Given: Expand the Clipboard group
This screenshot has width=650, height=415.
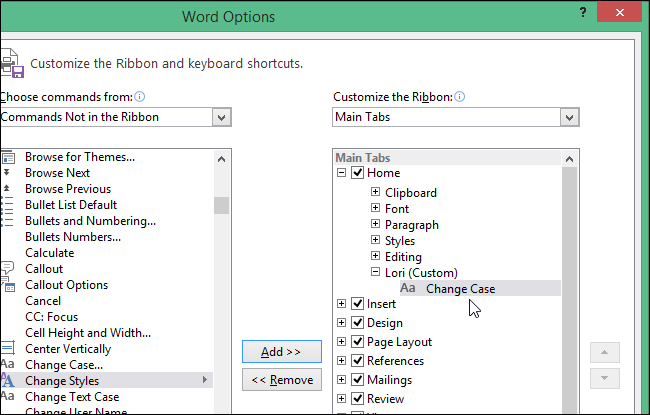Looking at the screenshot, I should [375, 192].
